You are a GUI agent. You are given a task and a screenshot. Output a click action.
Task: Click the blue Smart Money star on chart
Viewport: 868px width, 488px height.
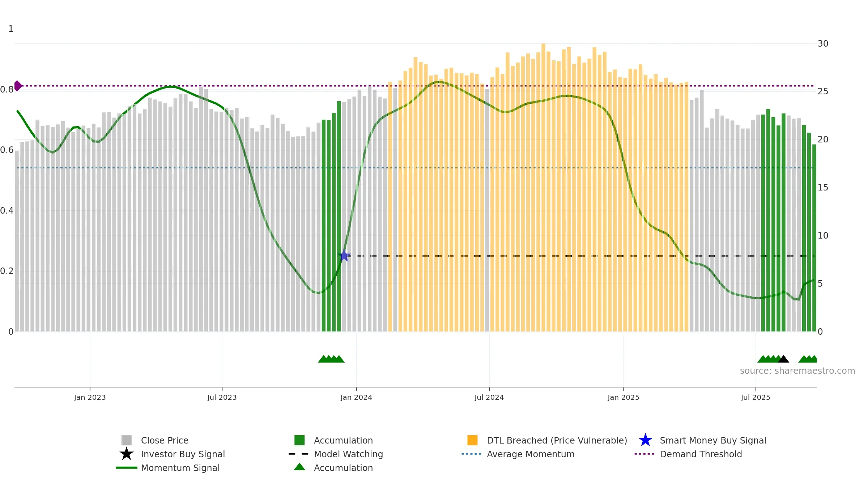344,256
